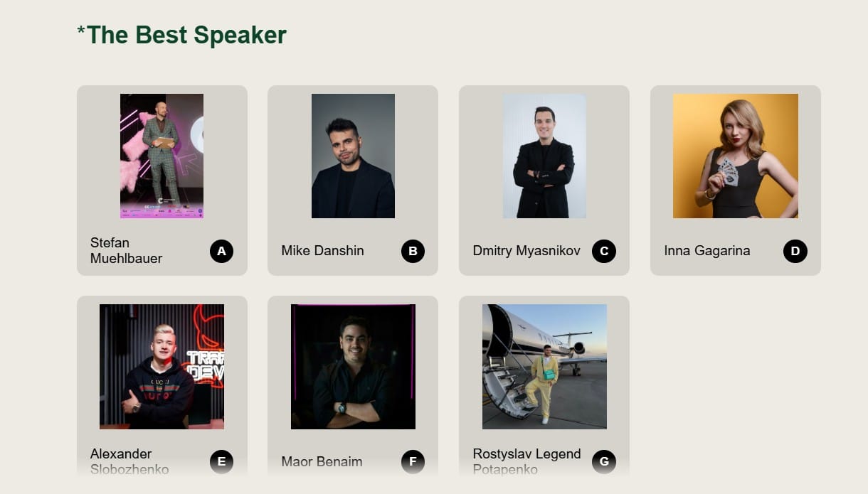Image resolution: width=868 pixels, height=494 pixels.
Task: Open Dmitry Myasnikov's photo
Action: [544, 156]
